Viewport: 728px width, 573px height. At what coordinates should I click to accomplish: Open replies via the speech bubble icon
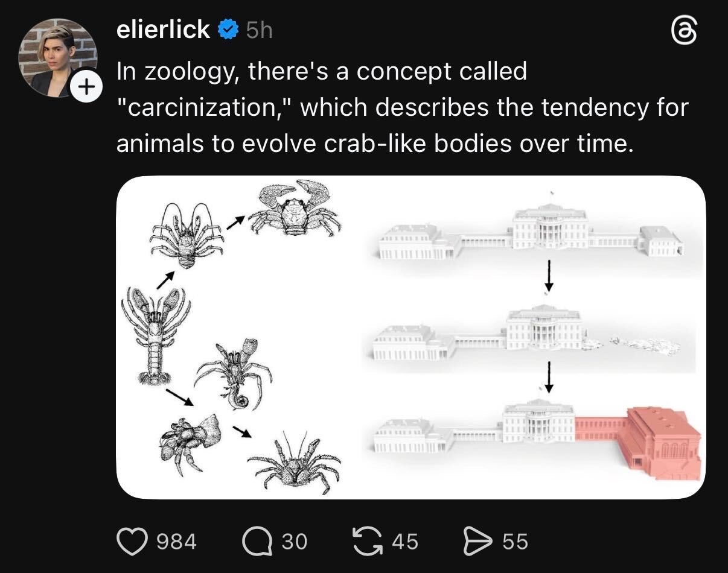[257, 541]
